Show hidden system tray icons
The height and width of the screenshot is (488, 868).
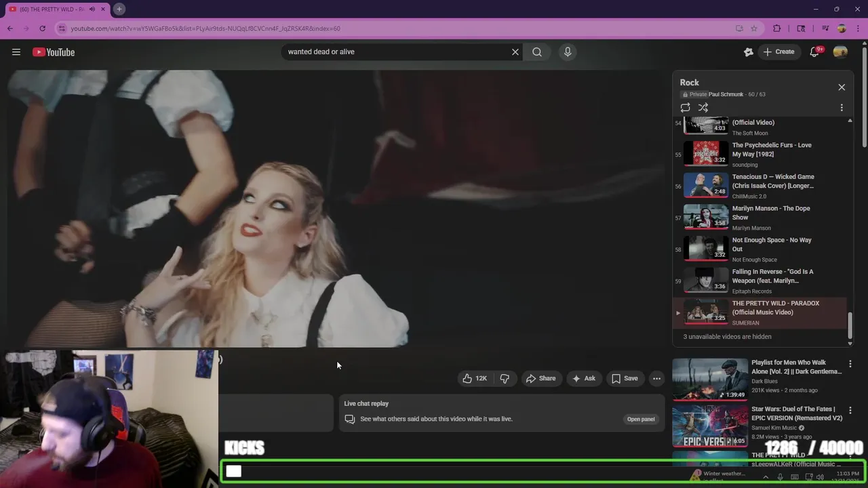[x=766, y=477]
